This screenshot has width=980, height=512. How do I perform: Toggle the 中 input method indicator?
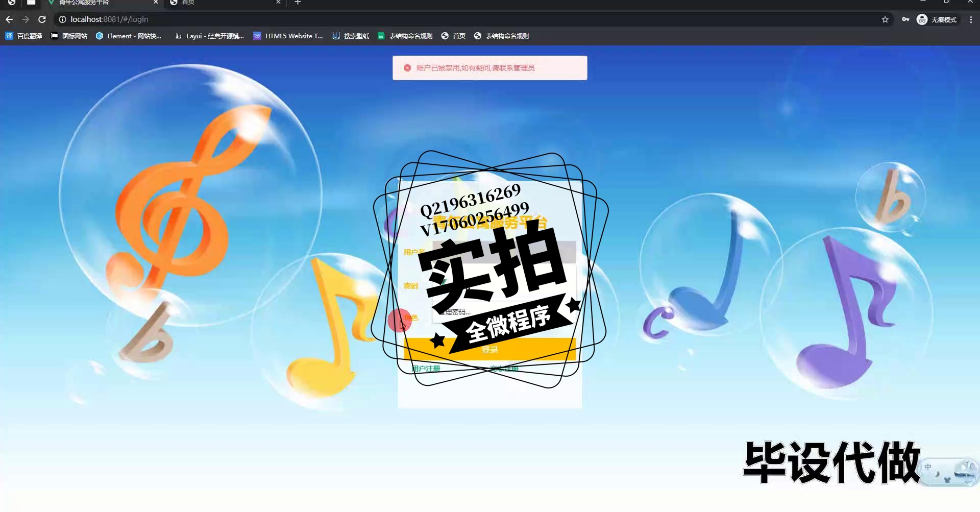click(928, 467)
